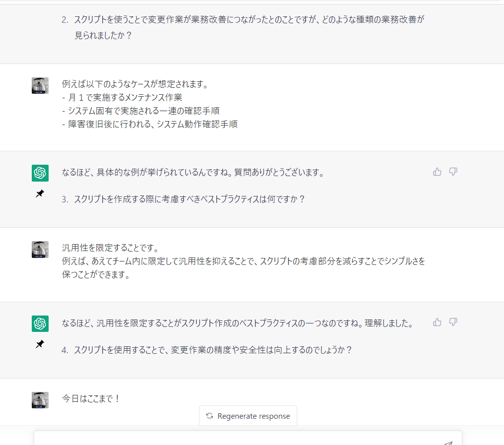Click the user avatar beside the 汎用性を限定することです message

coord(40,249)
